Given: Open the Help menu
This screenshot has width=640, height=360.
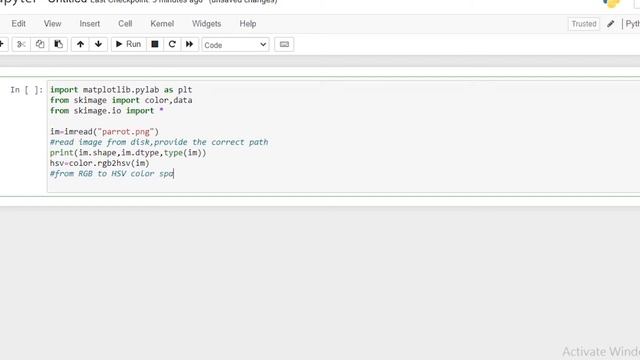Looking at the screenshot, I should pyautogui.click(x=248, y=24).
